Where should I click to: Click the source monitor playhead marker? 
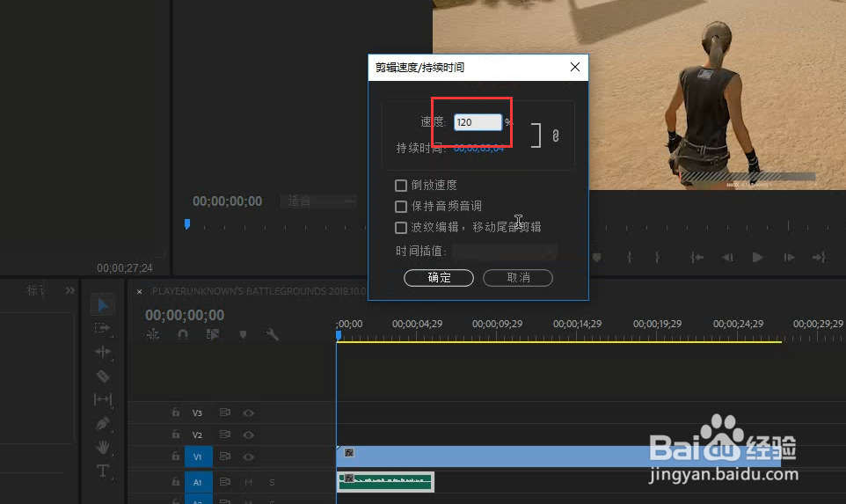click(x=187, y=224)
